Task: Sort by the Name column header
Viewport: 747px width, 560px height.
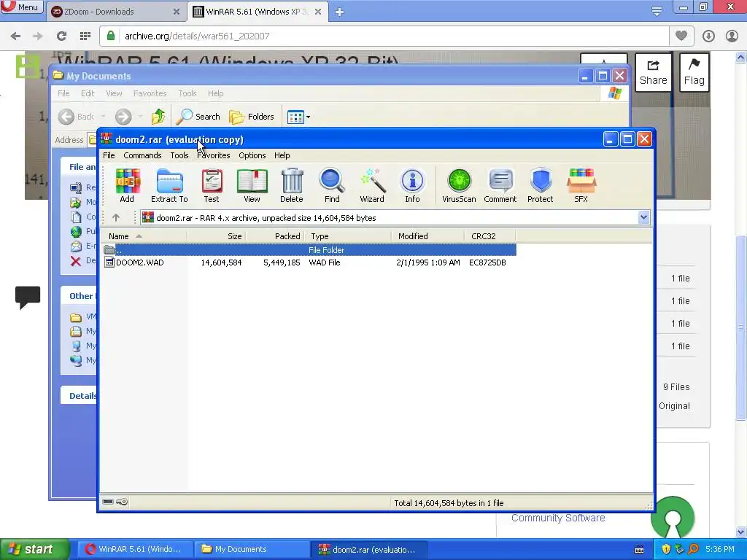Action: pyautogui.click(x=144, y=236)
